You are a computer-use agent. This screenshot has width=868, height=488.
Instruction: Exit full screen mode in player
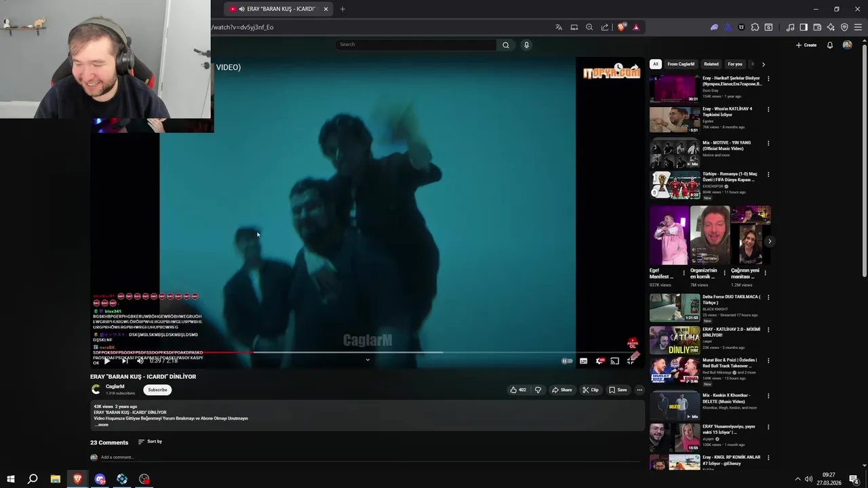630,361
